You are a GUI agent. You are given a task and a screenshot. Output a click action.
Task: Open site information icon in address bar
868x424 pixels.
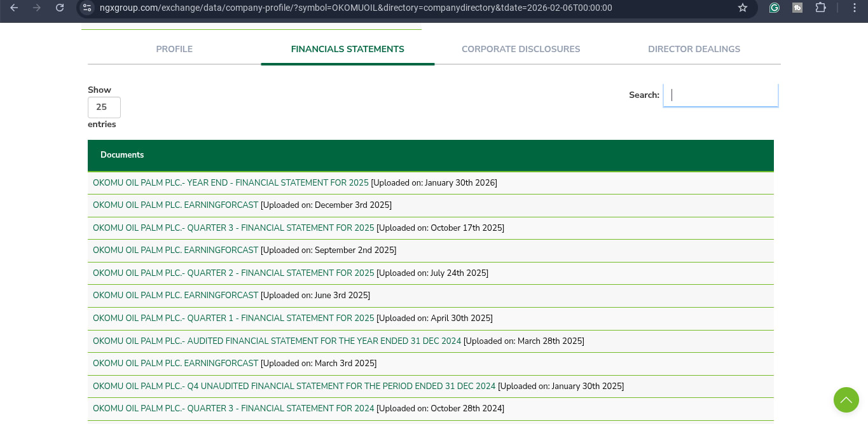88,8
